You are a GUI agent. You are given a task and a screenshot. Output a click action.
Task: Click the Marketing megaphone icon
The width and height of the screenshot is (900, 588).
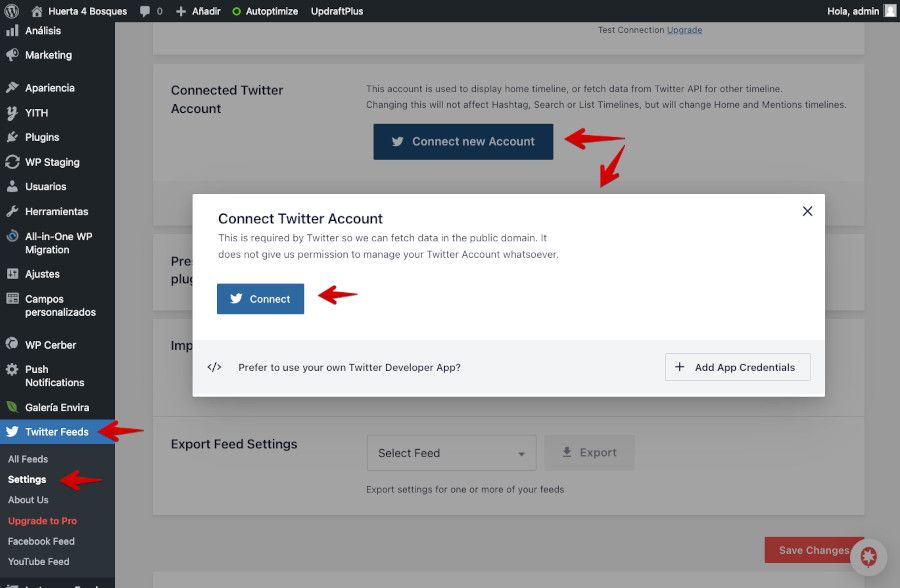(x=12, y=55)
